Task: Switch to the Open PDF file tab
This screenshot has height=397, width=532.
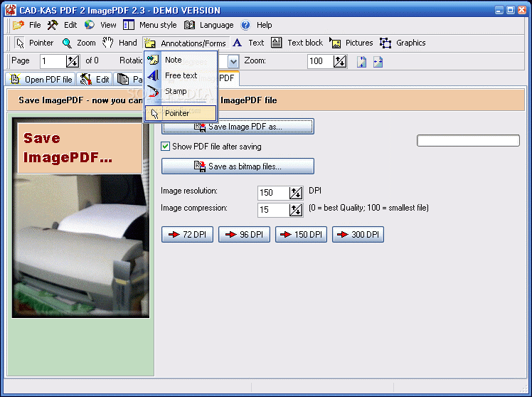Action: [x=41, y=80]
